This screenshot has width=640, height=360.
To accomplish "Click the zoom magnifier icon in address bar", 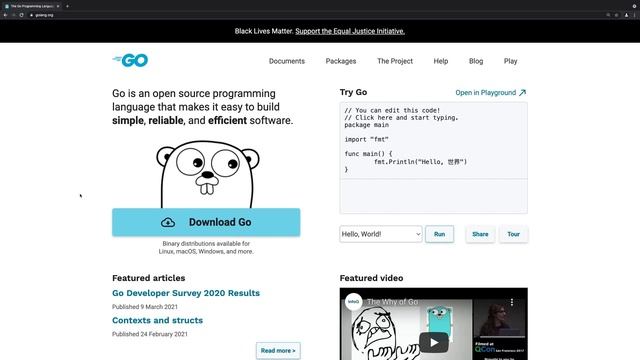I will [x=608, y=15].
